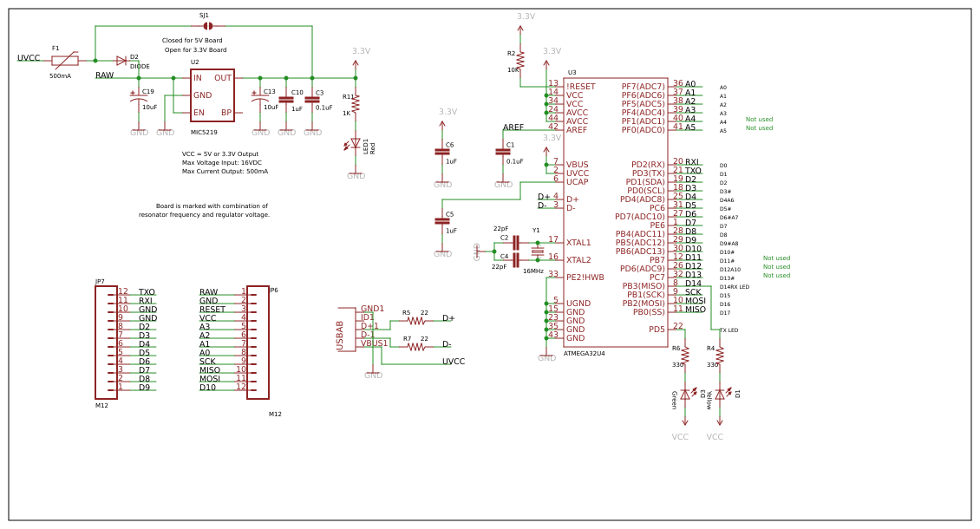Select the yellow D1 LED symbol
The image size is (980, 529).
722,394
